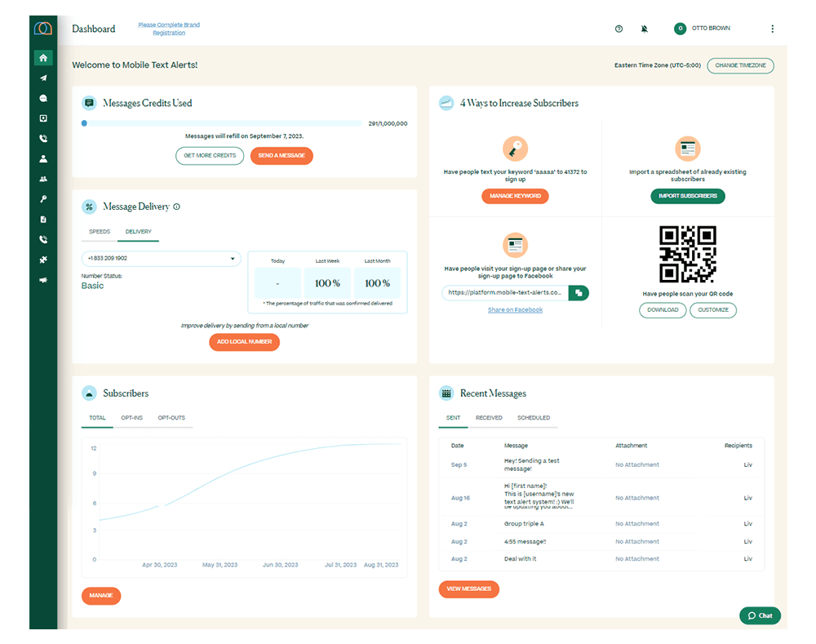Click the Home icon in the sidebar
This screenshot has width=816, height=644.
[43, 58]
